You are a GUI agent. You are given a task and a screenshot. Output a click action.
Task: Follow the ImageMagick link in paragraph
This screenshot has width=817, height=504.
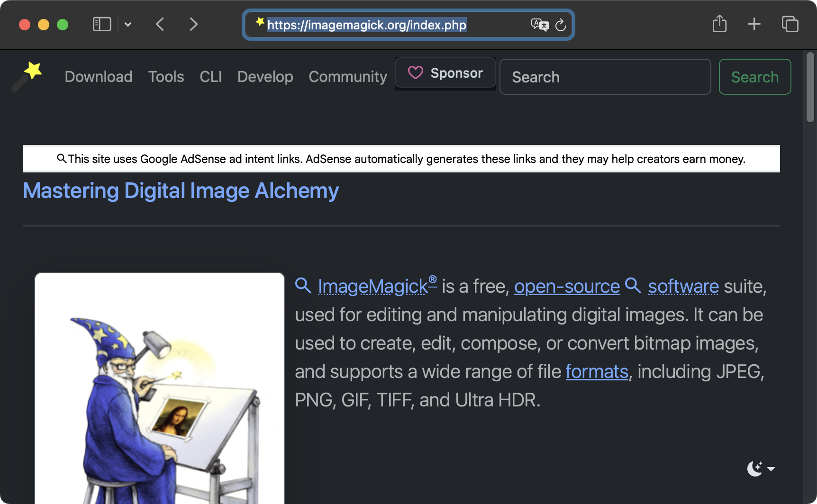377,286
